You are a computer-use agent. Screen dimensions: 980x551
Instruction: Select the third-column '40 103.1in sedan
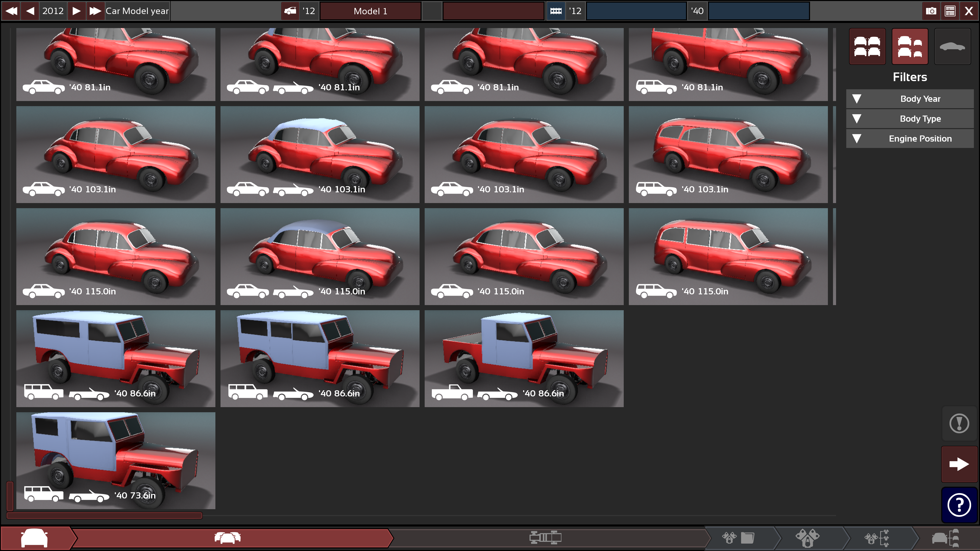(x=524, y=154)
